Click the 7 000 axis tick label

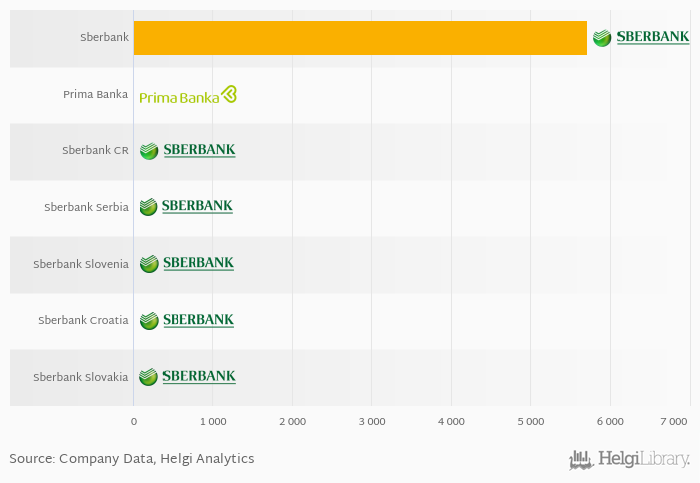(x=674, y=421)
